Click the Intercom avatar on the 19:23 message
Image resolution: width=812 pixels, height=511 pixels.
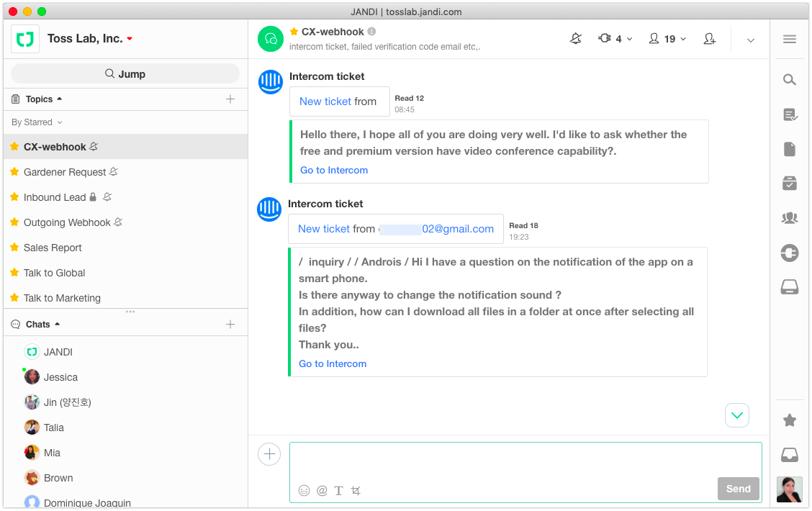[x=269, y=209]
